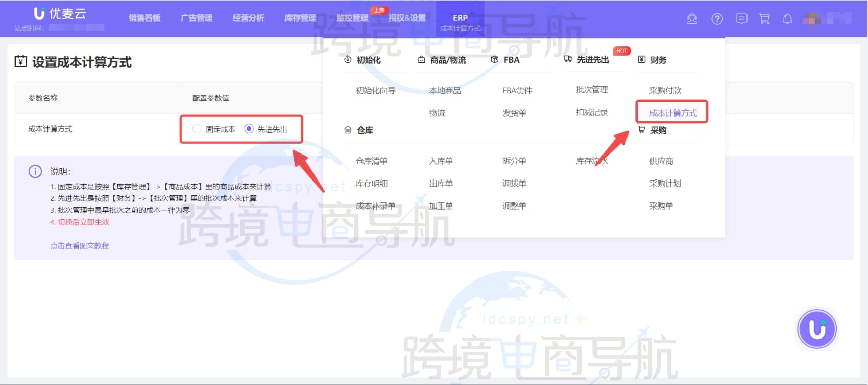Click the red 切换后立即生效 note
Viewport: 868px width, 385px height.
[x=80, y=222]
